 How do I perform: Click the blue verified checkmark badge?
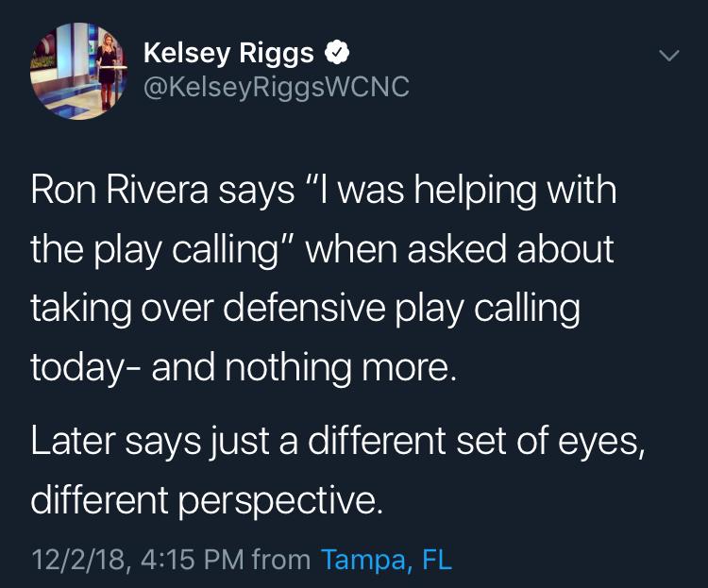[x=336, y=53]
